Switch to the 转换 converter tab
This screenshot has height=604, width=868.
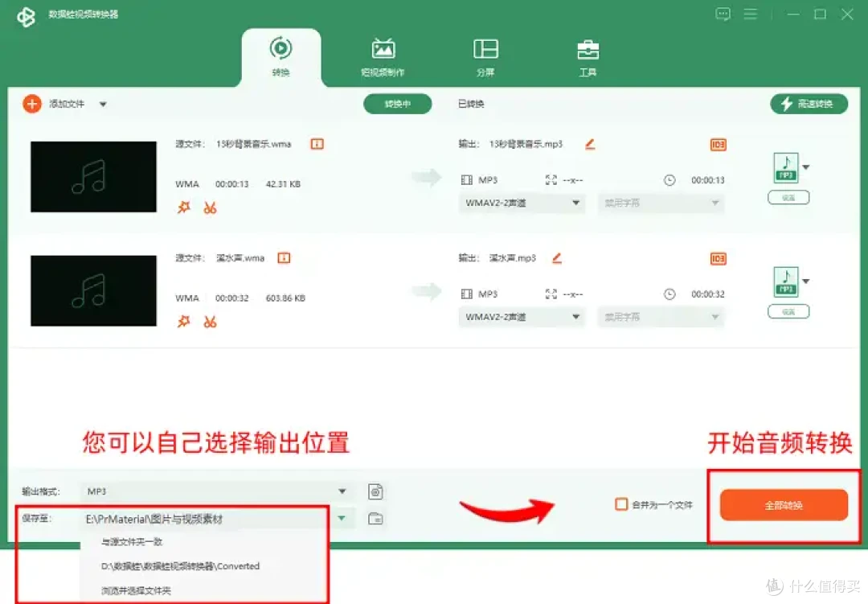click(x=281, y=56)
